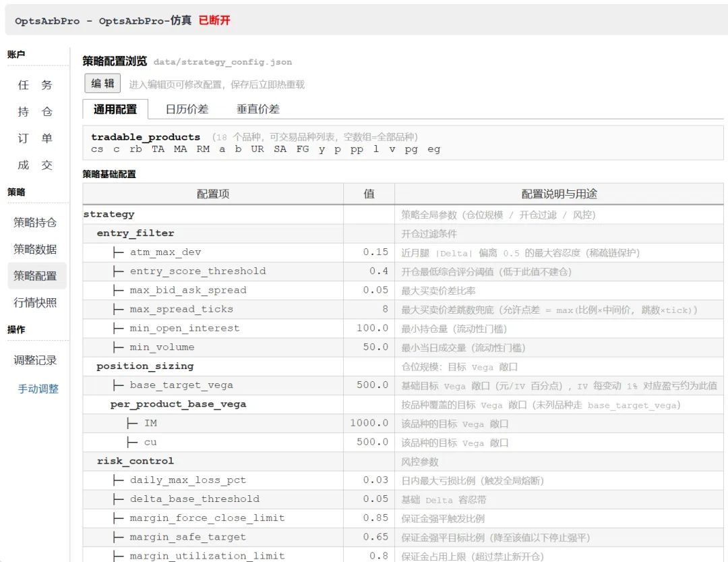
Task: Open 任务 in the sidebar
Action: (x=35, y=85)
